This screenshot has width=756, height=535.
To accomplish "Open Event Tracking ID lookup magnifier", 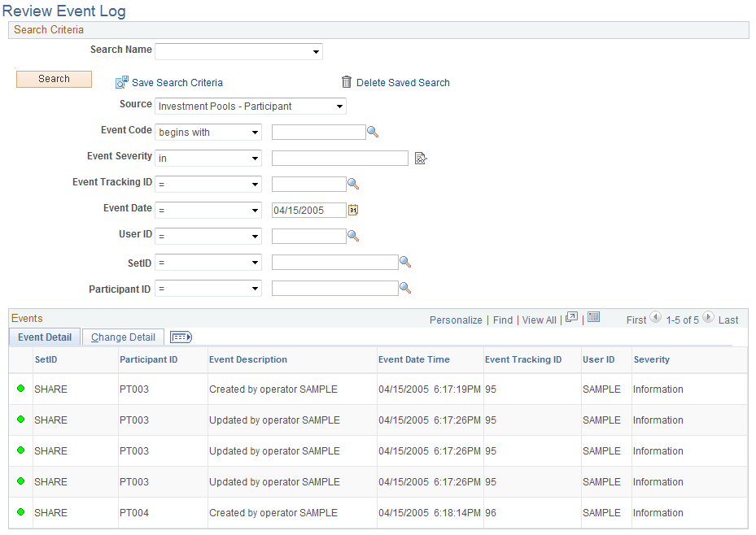I will coord(353,184).
